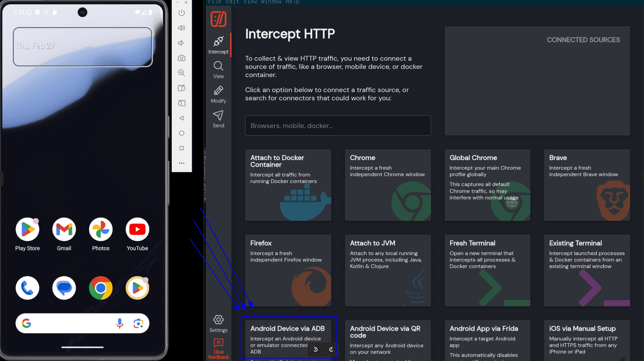Open the Send tab in sidebar
Screen dimensions: 644x361
coord(218,119)
